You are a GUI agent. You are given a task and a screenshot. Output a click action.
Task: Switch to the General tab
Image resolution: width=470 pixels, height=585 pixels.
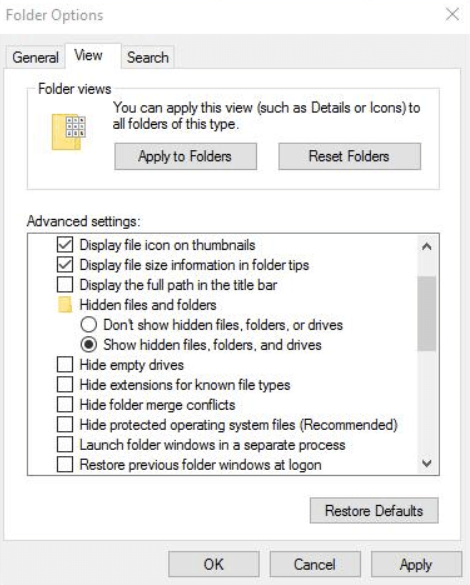click(35, 57)
